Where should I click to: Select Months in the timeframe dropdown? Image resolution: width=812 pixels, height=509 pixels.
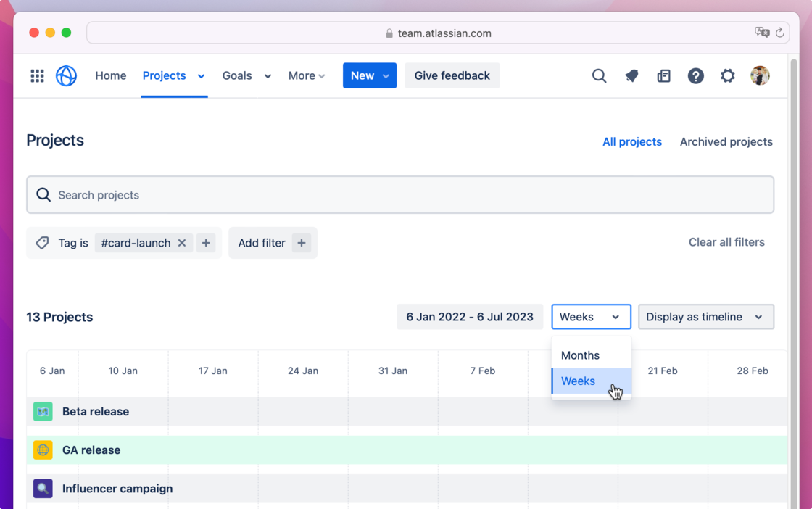(x=580, y=355)
